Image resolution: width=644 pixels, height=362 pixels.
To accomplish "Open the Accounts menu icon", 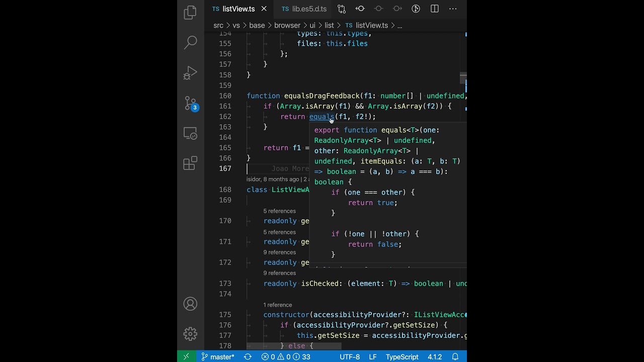I will tap(190, 304).
